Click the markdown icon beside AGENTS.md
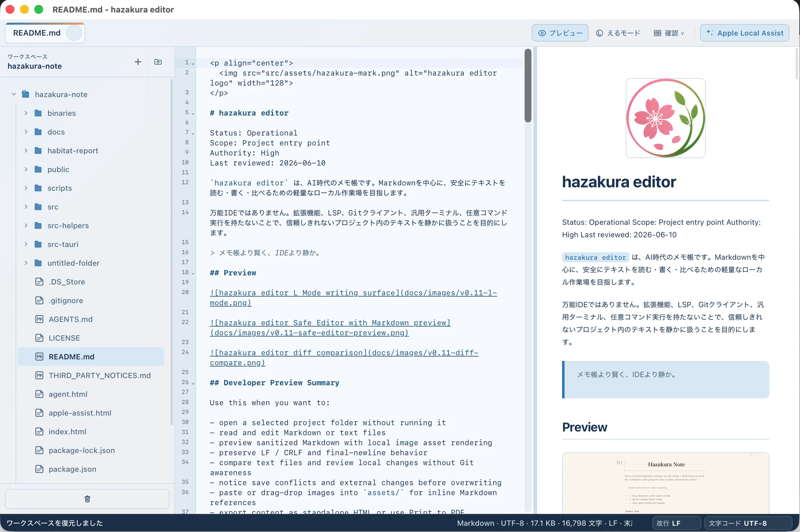This screenshot has width=800, height=532. [x=39, y=319]
